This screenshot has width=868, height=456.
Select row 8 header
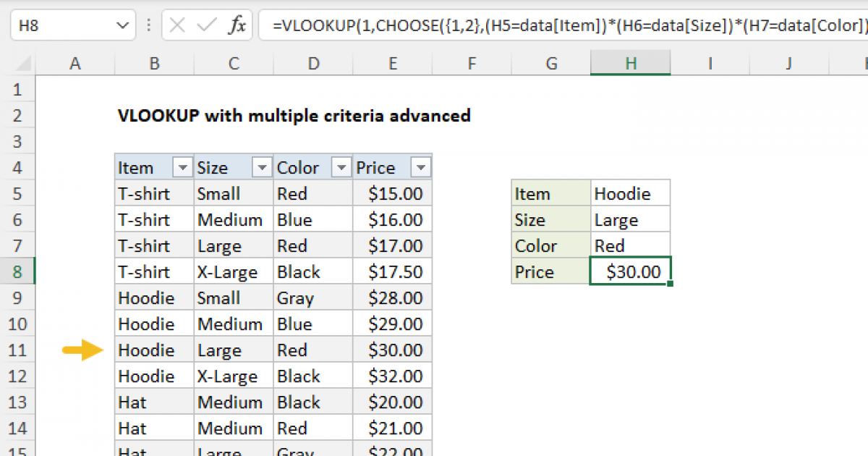(17, 272)
